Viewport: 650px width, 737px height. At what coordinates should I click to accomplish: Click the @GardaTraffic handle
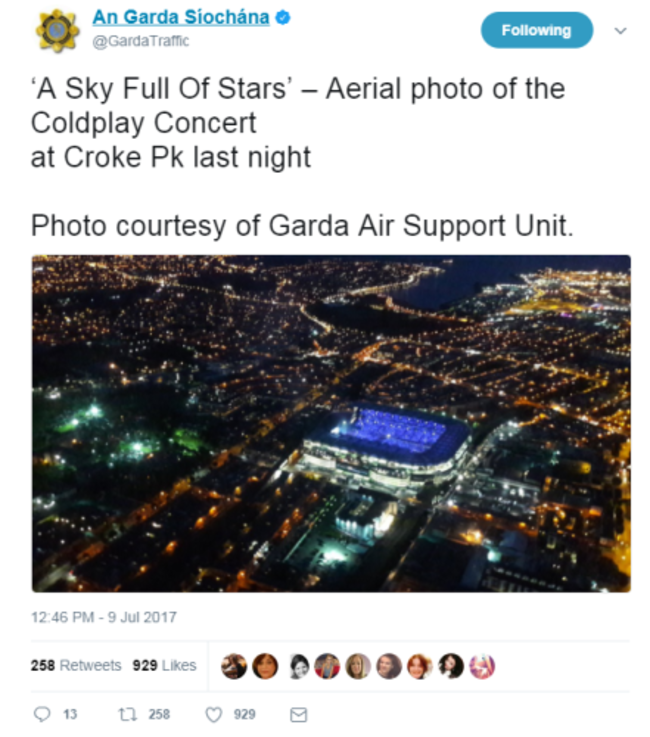click(140, 41)
